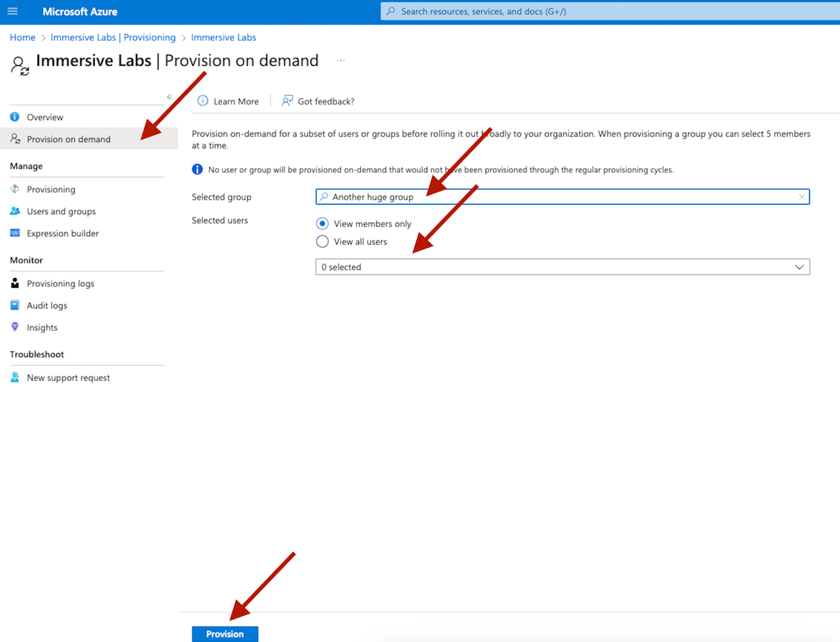This screenshot has height=642, width=840.
Task: Click the Overview info icon
Action: 15,117
